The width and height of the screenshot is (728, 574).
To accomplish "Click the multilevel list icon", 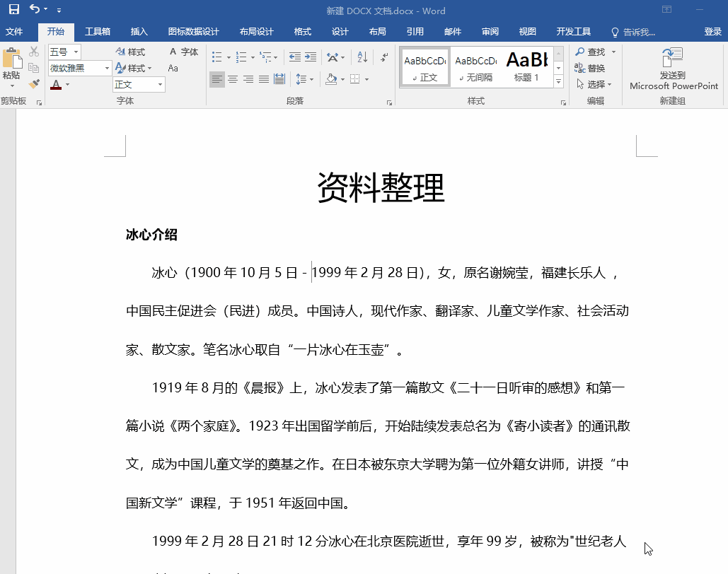I will tap(265, 57).
